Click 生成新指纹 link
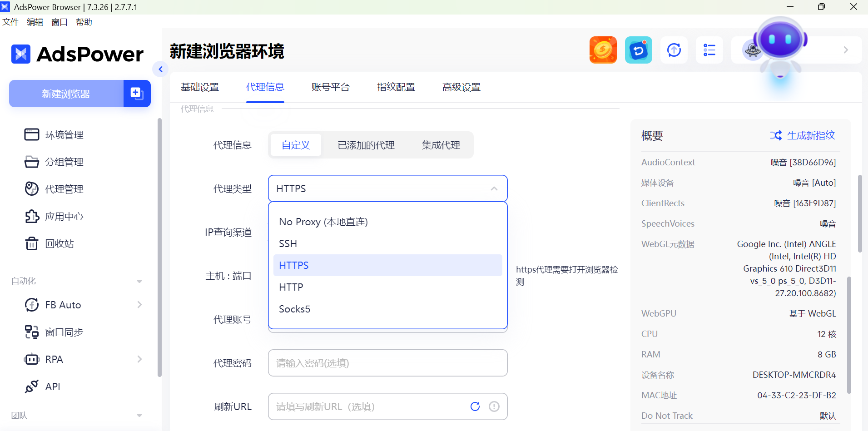 [x=811, y=135]
